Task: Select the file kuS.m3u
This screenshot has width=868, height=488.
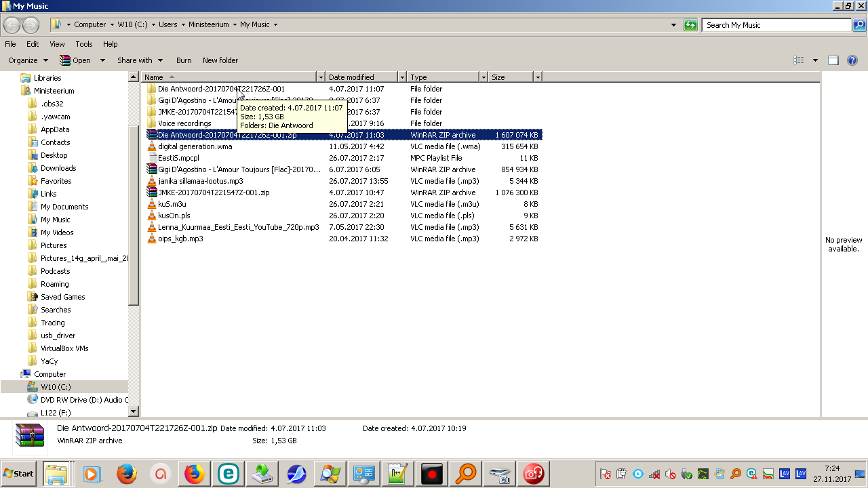Action: point(172,204)
